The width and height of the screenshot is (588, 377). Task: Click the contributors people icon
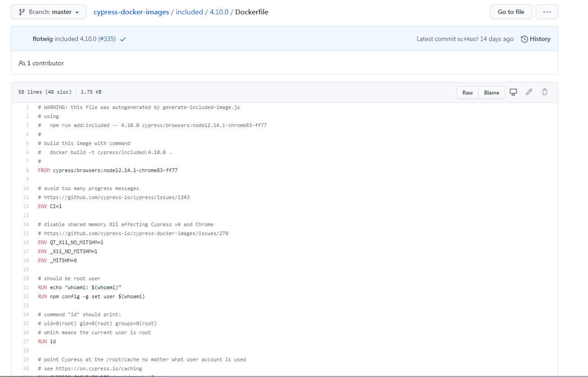coord(22,63)
